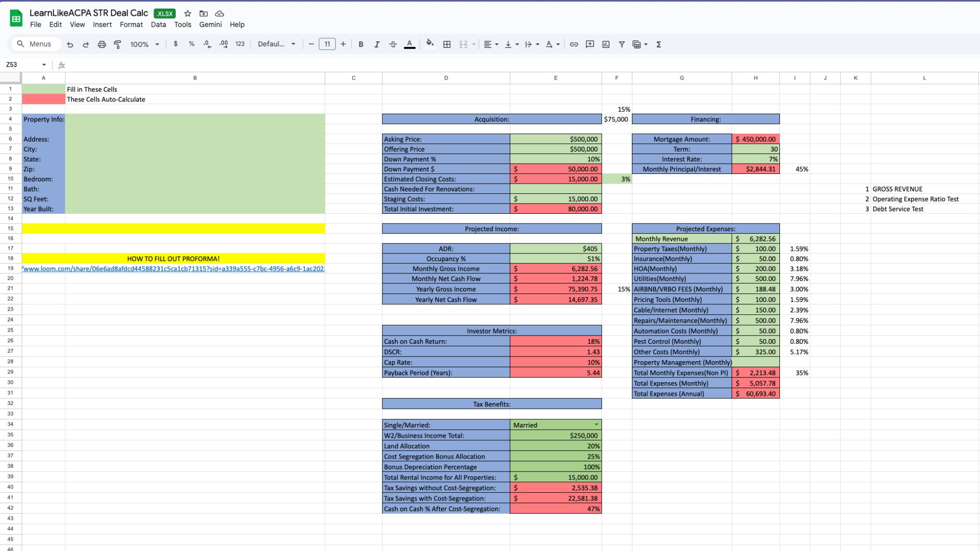Screen dimensions: 980x551
Task: Click the borders icon
Action: pyautogui.click(x=447, y=44)
